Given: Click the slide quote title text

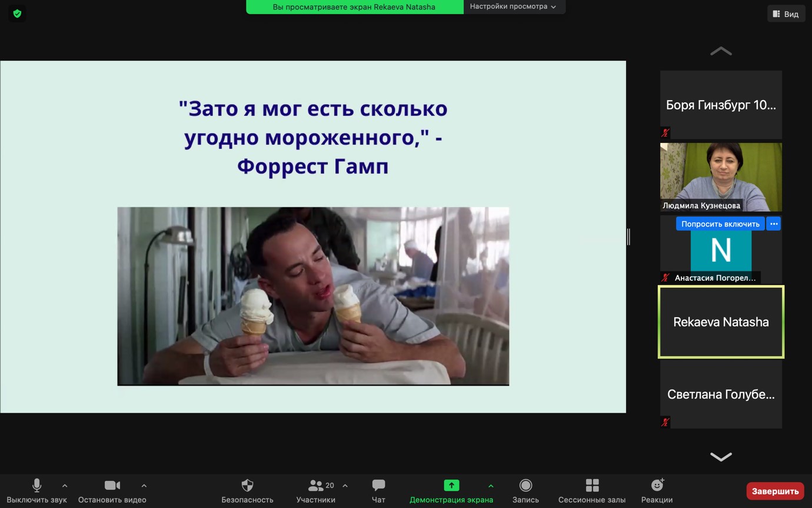Looking at the screenshot, I should (x=313, y=137).
